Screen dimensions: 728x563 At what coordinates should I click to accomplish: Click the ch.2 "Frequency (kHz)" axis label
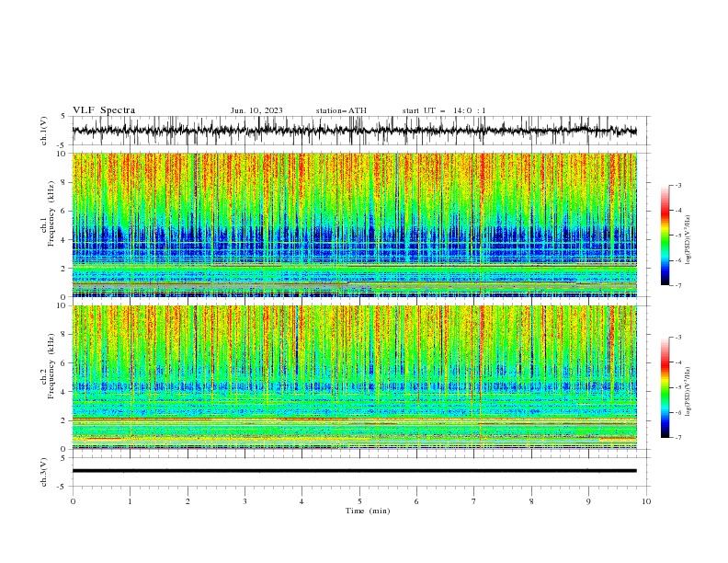[x=51, y=366]
